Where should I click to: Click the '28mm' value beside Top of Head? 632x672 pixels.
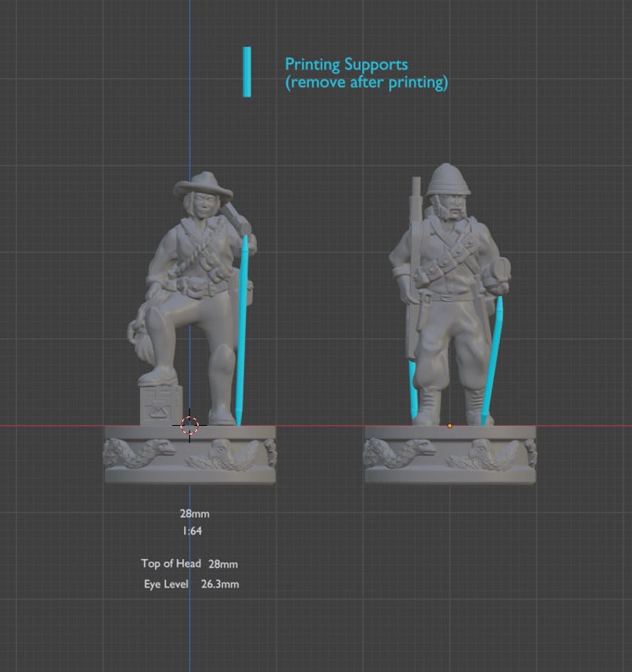223,564
